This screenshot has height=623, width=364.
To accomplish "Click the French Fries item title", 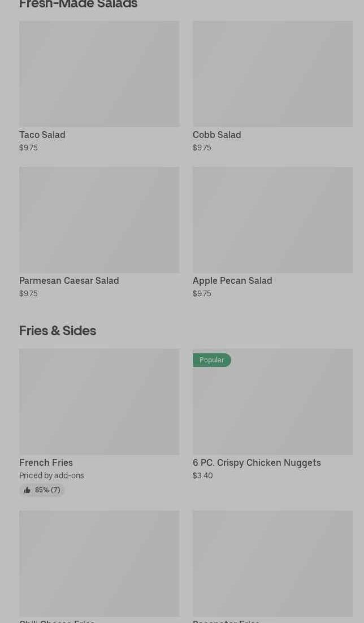I will pyautogui.click(x=46, y=462).
